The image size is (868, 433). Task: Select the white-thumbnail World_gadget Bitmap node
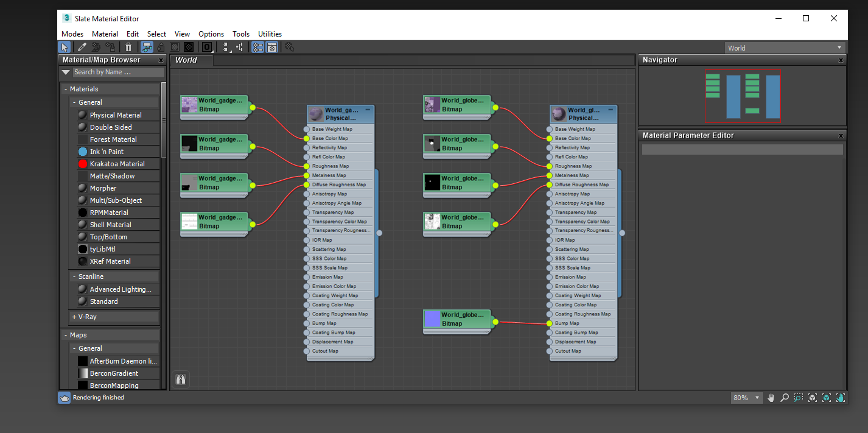tap(214, 223)
